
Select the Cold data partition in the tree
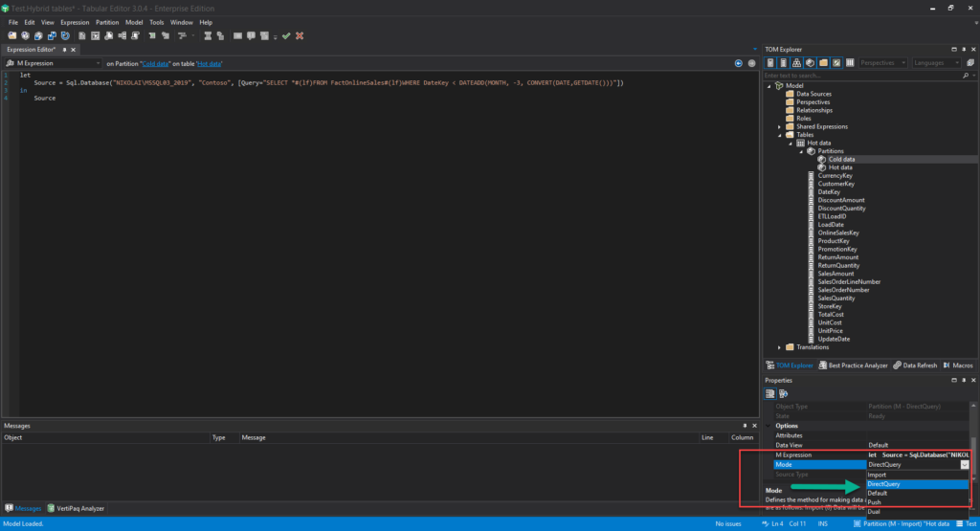tap(841, 159)
